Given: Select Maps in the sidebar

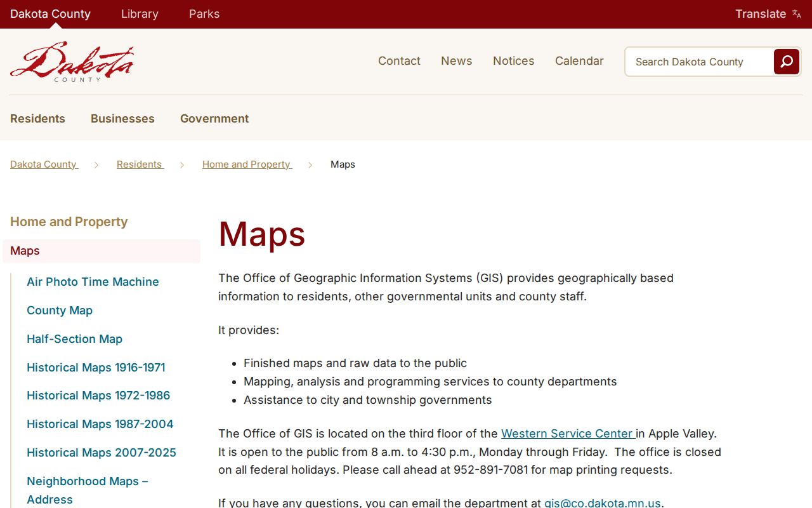Looking at the screenshot, I should [x=101, y=251].
